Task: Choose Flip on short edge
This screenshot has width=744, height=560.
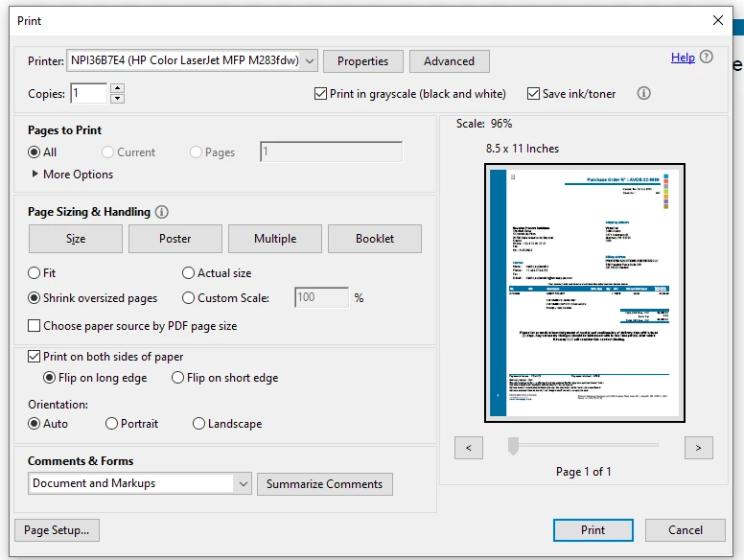Action: coord(178,378)
